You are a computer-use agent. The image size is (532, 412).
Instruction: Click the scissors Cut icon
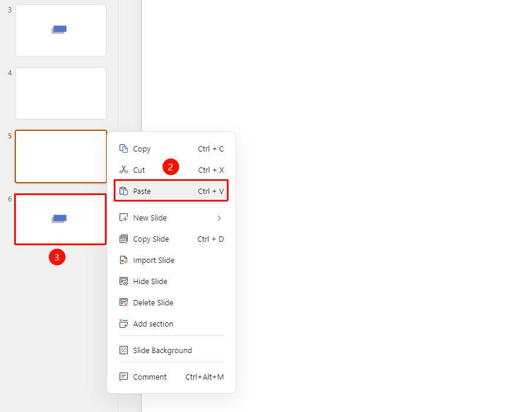(124, 170)
